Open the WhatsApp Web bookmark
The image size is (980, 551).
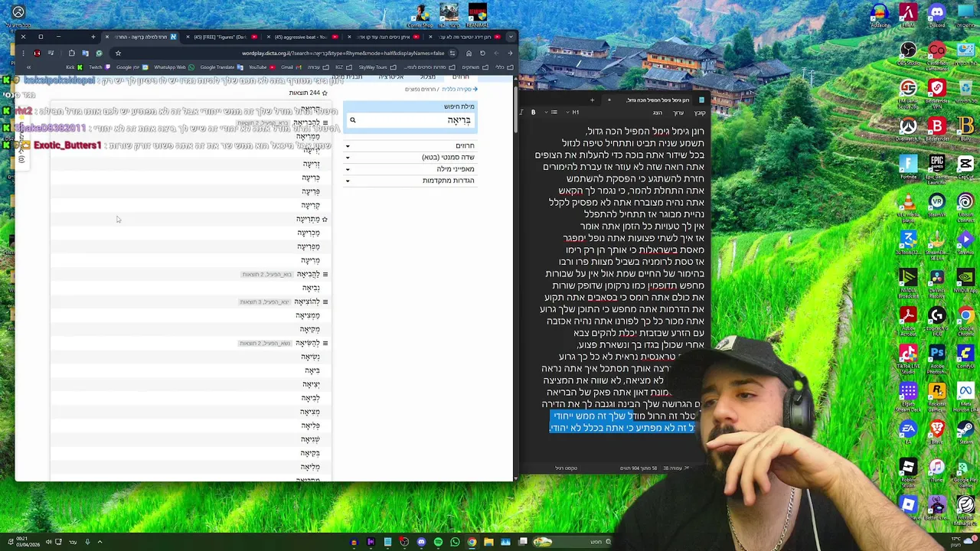coord(174,67)
